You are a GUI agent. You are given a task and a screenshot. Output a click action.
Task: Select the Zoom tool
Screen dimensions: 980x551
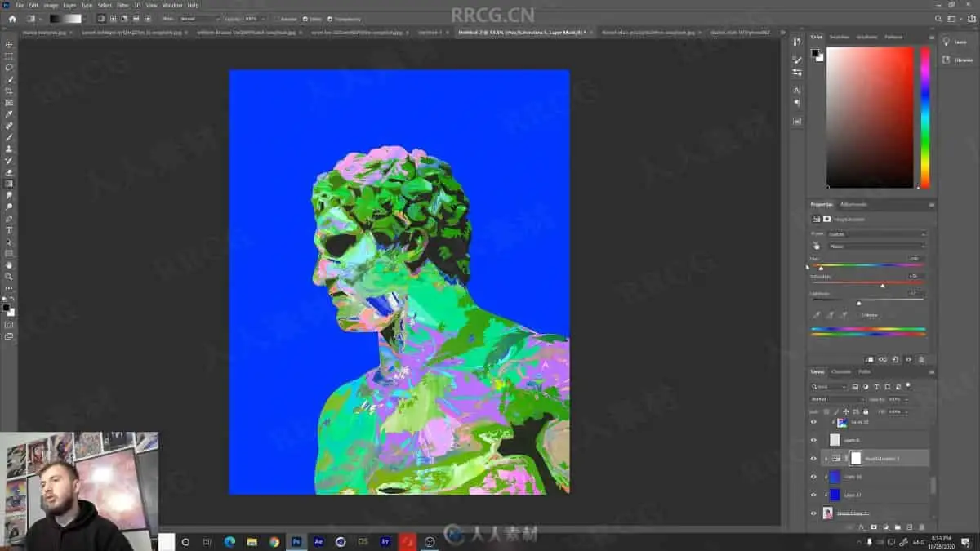[9, 277]
